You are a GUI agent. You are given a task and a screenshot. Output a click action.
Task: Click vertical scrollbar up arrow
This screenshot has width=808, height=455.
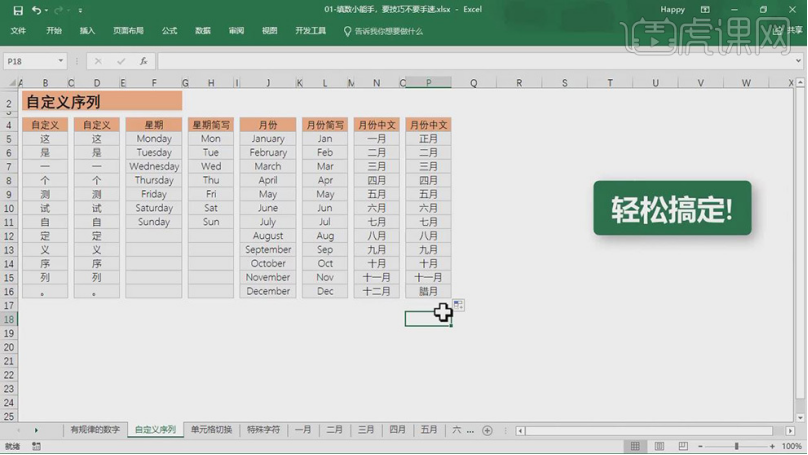pos(800,82)
